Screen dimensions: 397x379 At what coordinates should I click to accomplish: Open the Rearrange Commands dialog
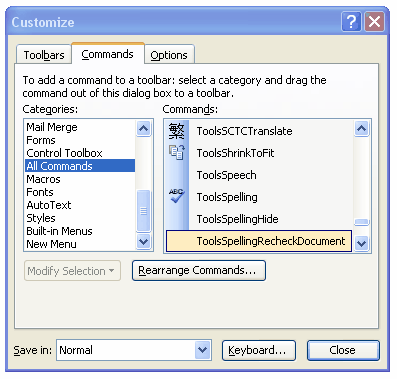(x=199, y=270)
